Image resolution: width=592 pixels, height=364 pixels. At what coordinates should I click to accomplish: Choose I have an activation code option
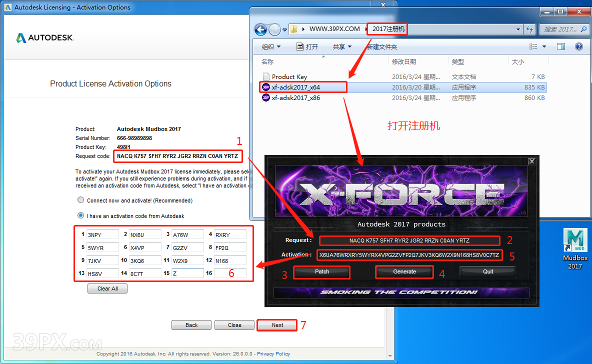click(x=80, y=216)
